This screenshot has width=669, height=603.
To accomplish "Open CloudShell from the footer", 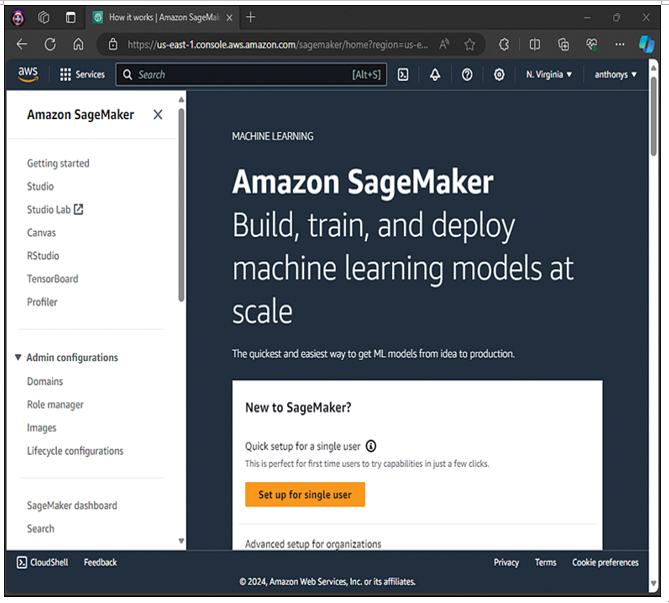I will coord(42,562).
